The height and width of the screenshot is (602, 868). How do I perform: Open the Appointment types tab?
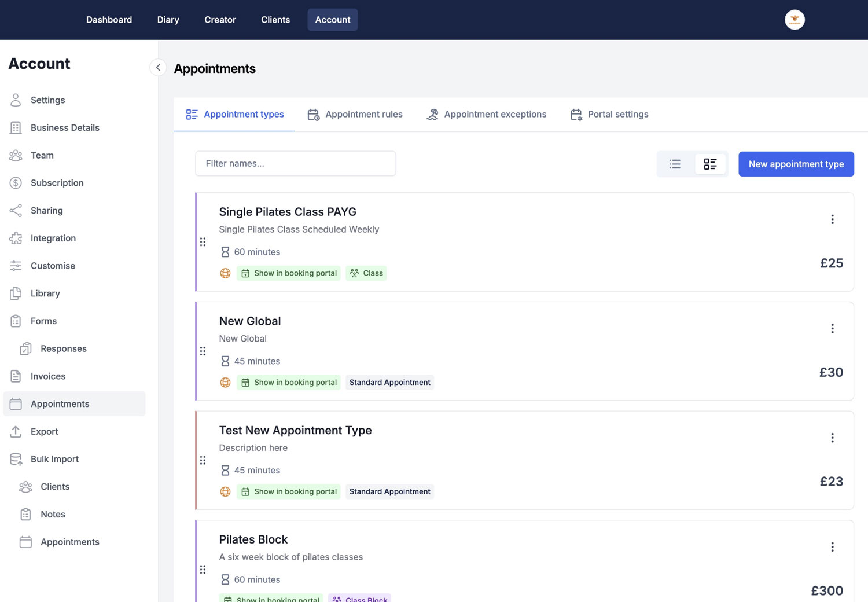(234, 115)
